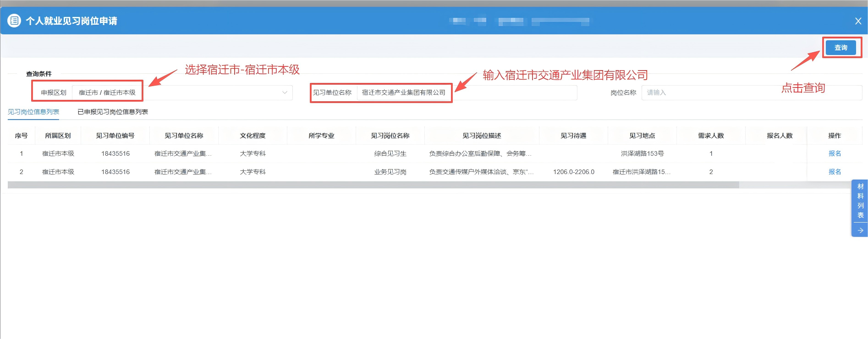
Task: Close the 个人就业见习岗位申请 dialog
Action: 858,21
